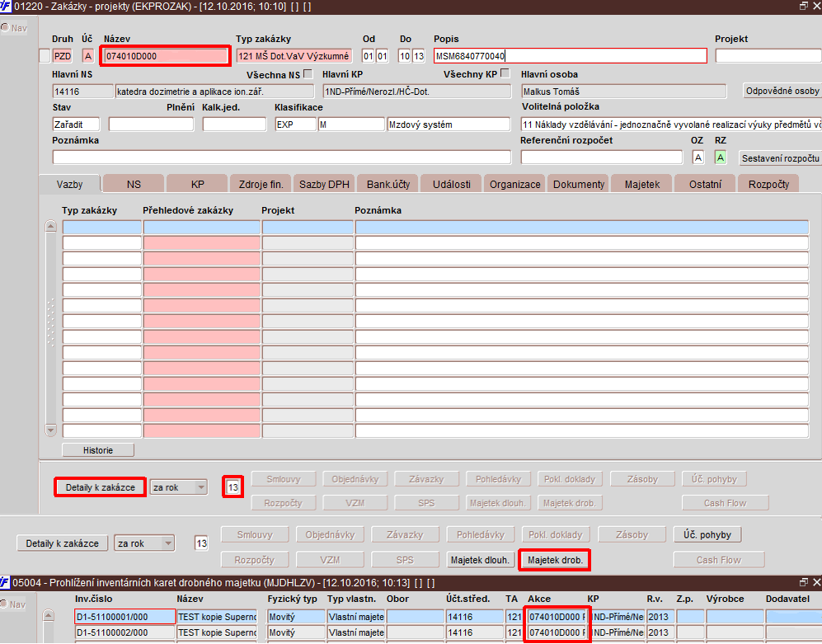Open Odpovědné osoby
Viewport: 822px width, 644px height.
pos(782,91)
